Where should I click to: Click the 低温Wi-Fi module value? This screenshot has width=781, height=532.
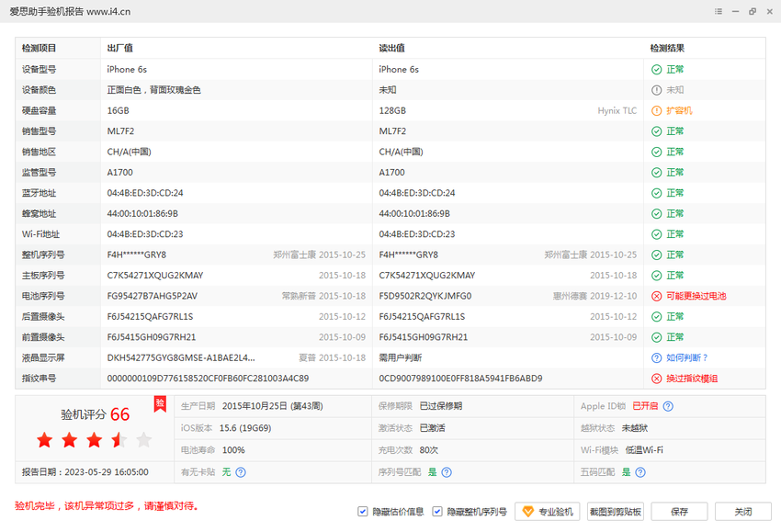(x=644, y=450)
